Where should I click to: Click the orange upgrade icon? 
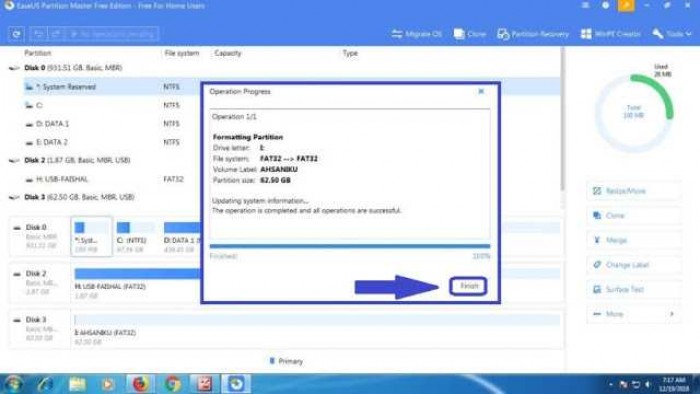[626, 5]
